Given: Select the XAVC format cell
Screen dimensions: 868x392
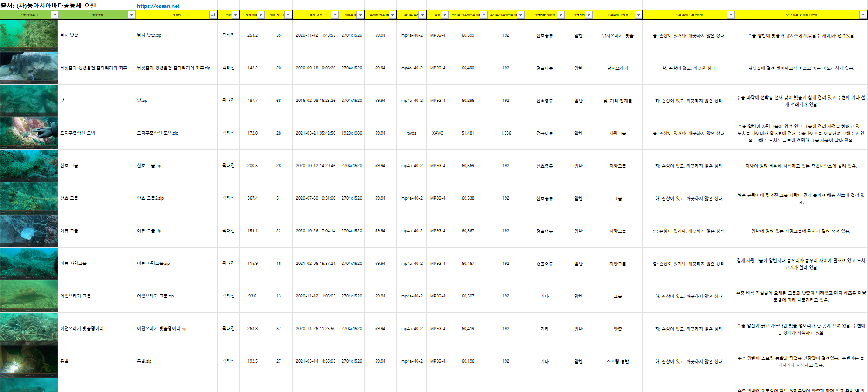Looking at the screenshot, I should [437, 133].
